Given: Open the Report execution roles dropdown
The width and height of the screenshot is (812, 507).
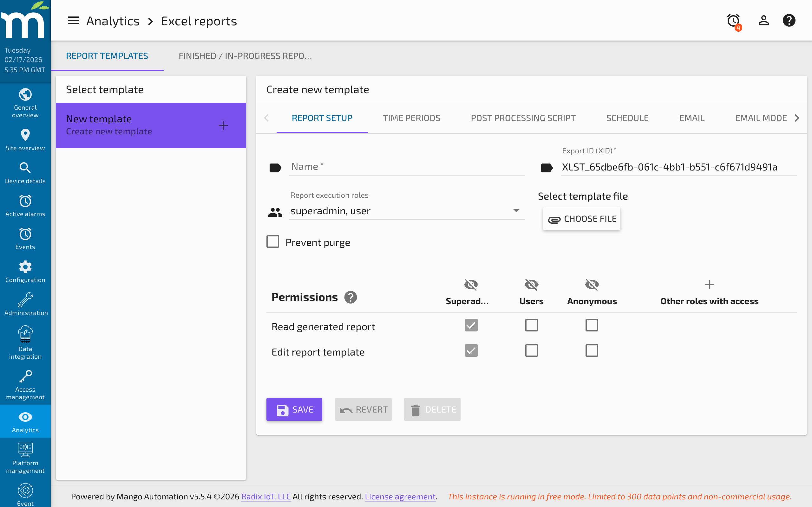Looking at the screenshot, I should [x=516, y=211].
